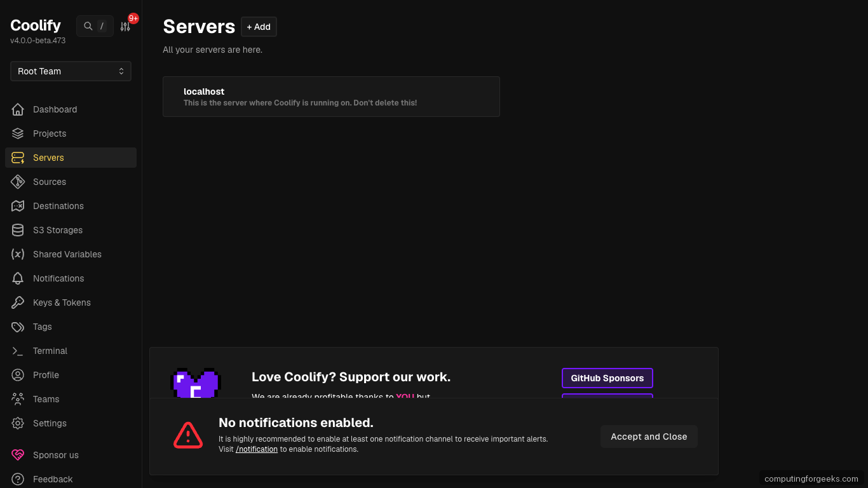Select the Shared Variables icon

point(18,254)
